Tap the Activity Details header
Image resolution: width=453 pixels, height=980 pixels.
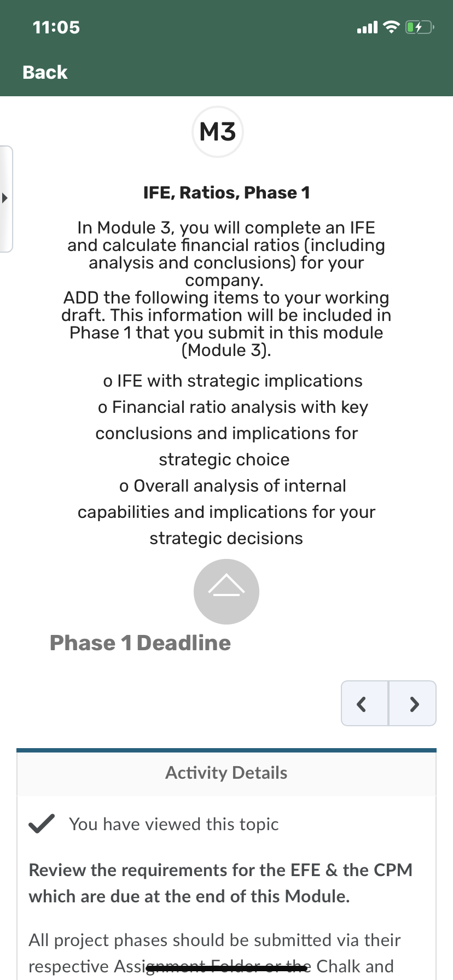[226, 773]
